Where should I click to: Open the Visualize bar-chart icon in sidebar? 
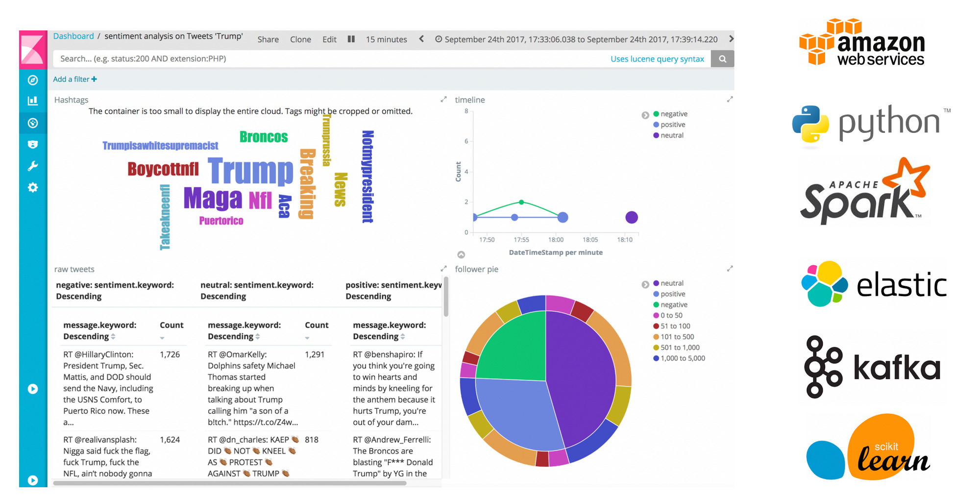pyautogui.click(x=33, y=101)
